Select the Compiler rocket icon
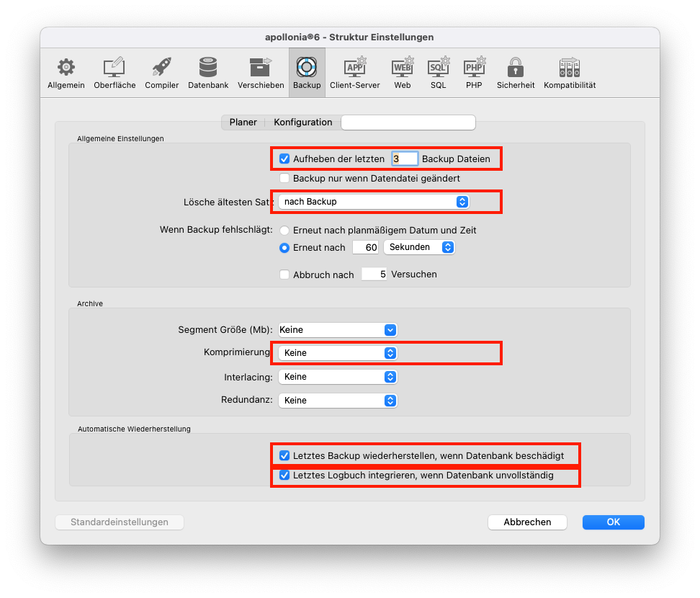The height and width of the screenshot is (598, 700). click(x=161, y=68)
